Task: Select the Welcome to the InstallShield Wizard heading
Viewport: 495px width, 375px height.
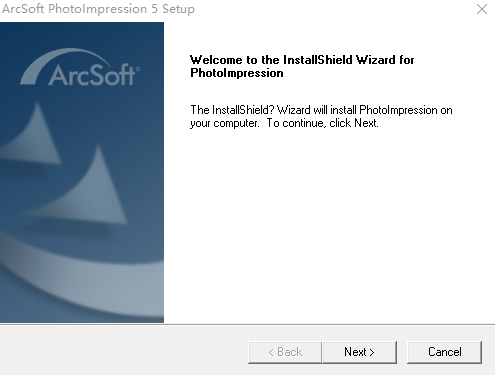Action: 302,66
